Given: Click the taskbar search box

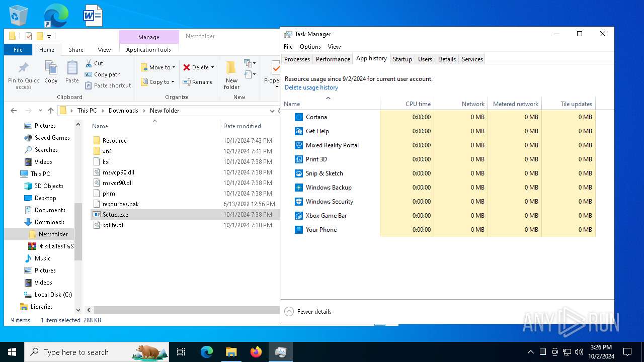Looking at the screenshot, I should (97, 352).
